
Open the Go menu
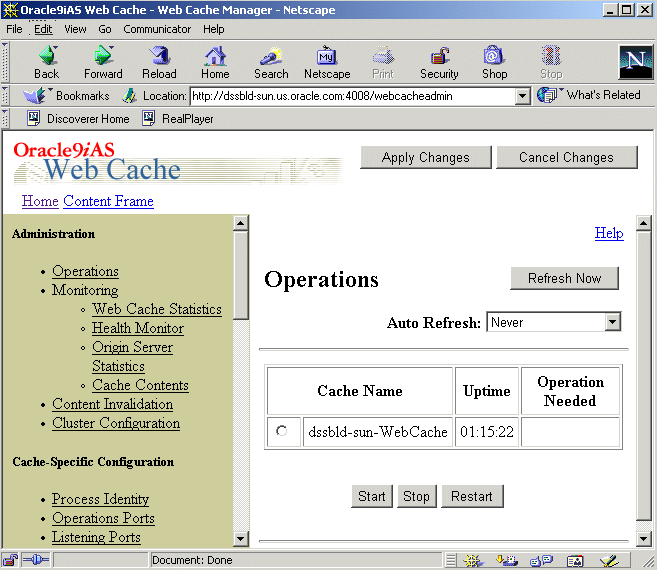point(105,29)
